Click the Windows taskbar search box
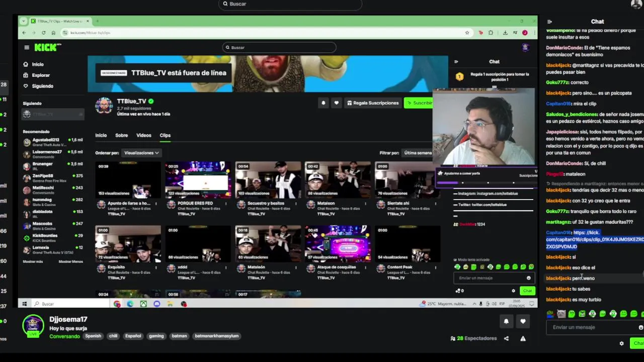This screenshot has height=362, width=644. (70, 304)
